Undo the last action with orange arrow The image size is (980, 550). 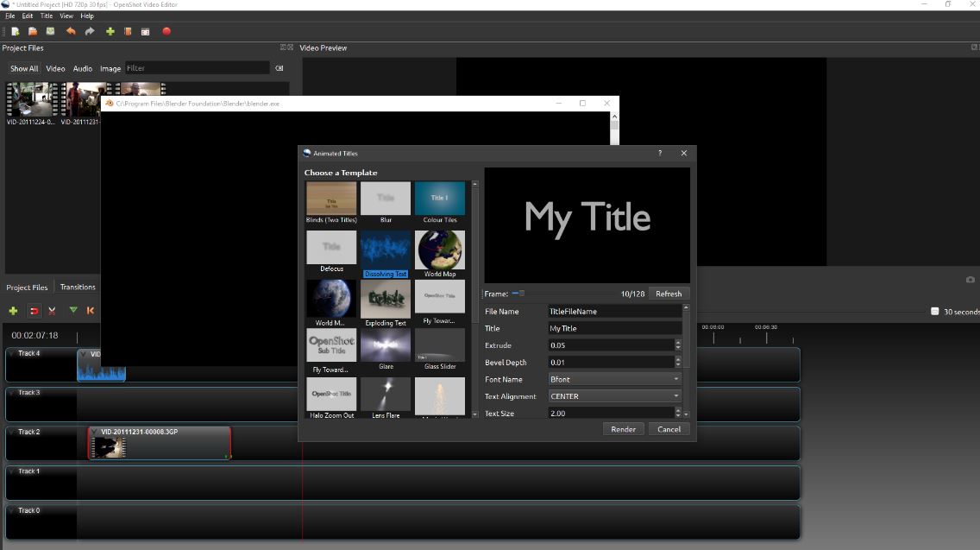(71, 31)
